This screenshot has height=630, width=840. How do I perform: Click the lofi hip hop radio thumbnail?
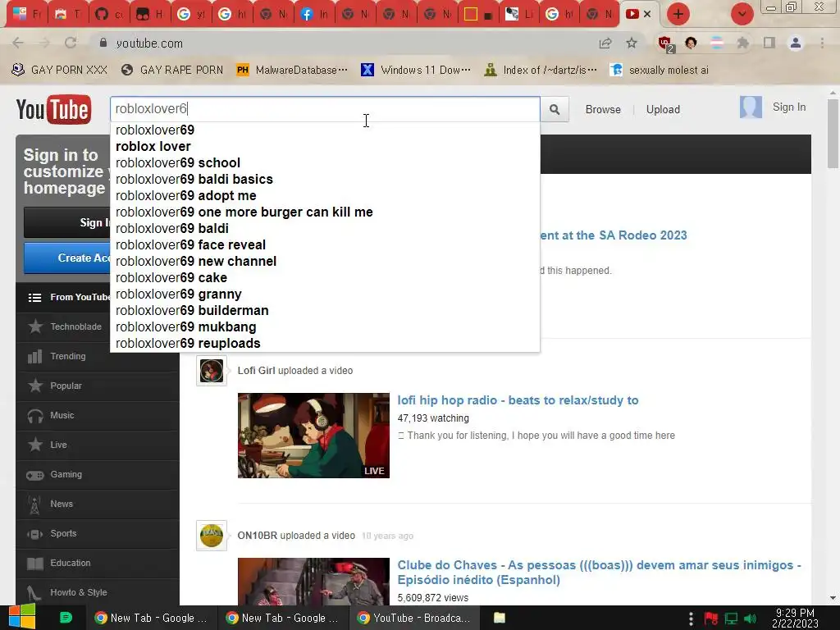click(x=313, y=436)
